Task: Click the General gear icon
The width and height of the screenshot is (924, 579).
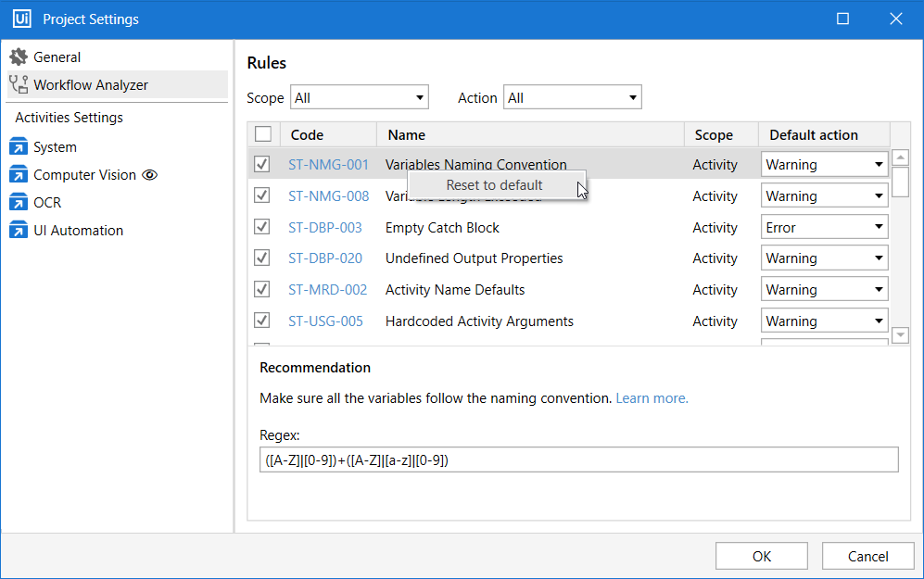Action: [x=19, y=57]
